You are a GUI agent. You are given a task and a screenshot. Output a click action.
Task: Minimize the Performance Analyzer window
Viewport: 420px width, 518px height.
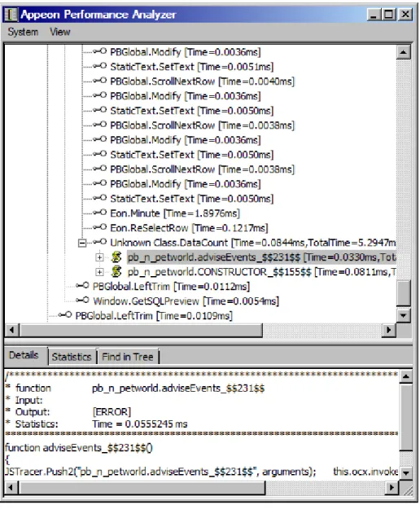tap(374, 15)
